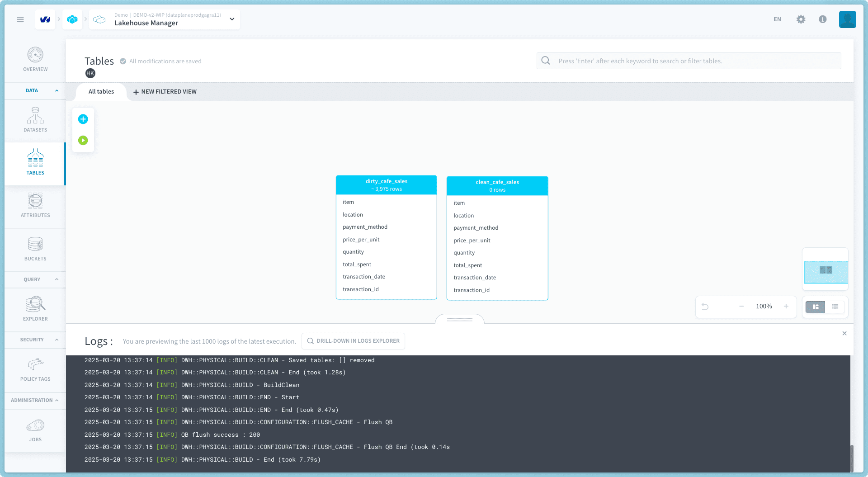The width and height of the screenshot is (868, 477).
Task: Open the user profile avatar
Action: coord(847,19)
